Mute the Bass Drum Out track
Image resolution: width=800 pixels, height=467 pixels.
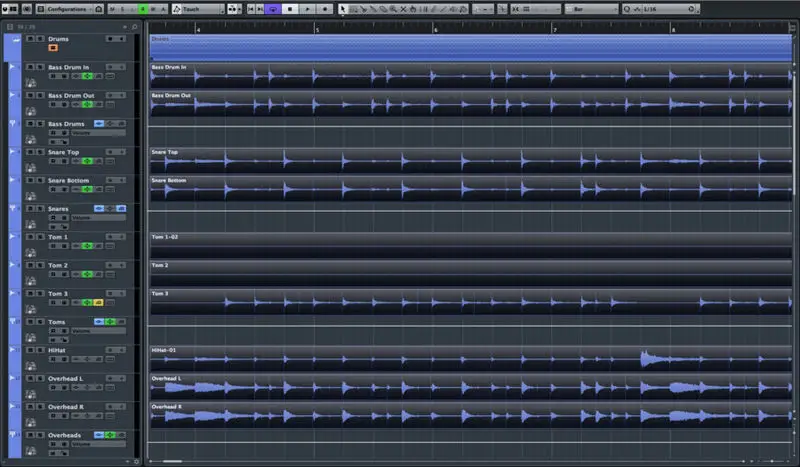31,95
